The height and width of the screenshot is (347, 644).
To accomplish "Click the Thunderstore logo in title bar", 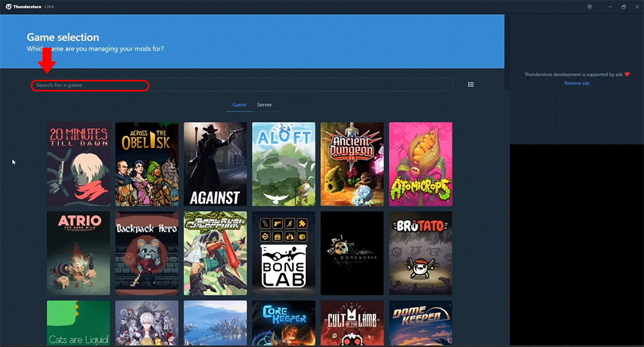I will (x=7, y=6).
